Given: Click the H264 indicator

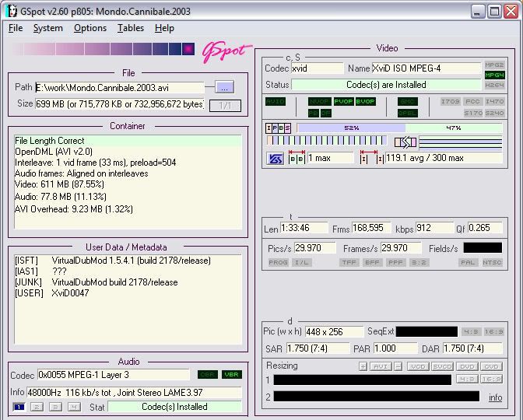Looking at the screenshot, I should point(494,85).
